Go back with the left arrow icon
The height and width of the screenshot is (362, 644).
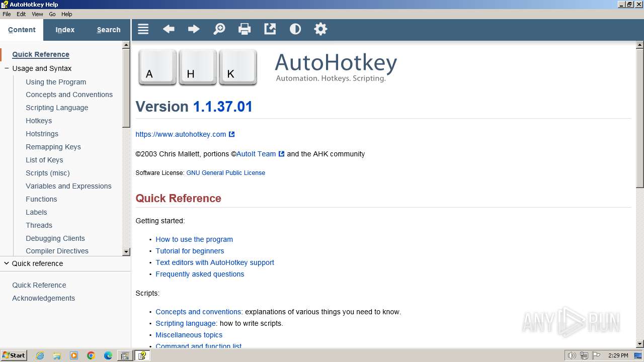(x=169, y=29)
